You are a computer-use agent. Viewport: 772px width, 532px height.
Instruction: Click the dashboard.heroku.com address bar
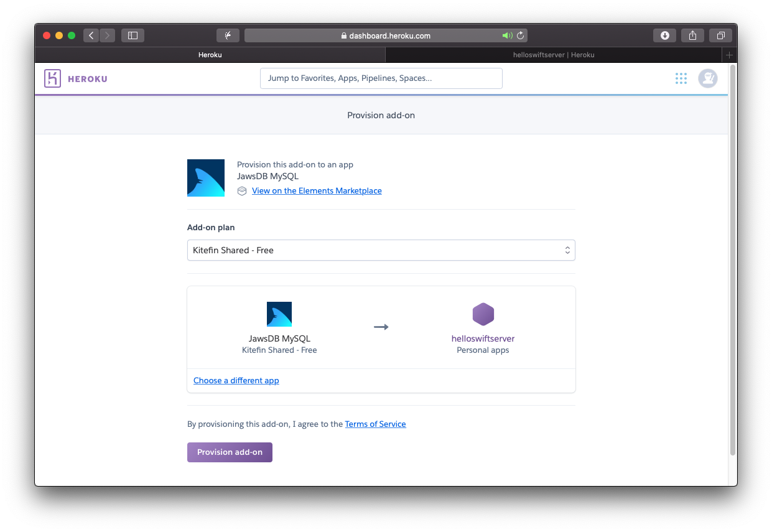[386, 35]
